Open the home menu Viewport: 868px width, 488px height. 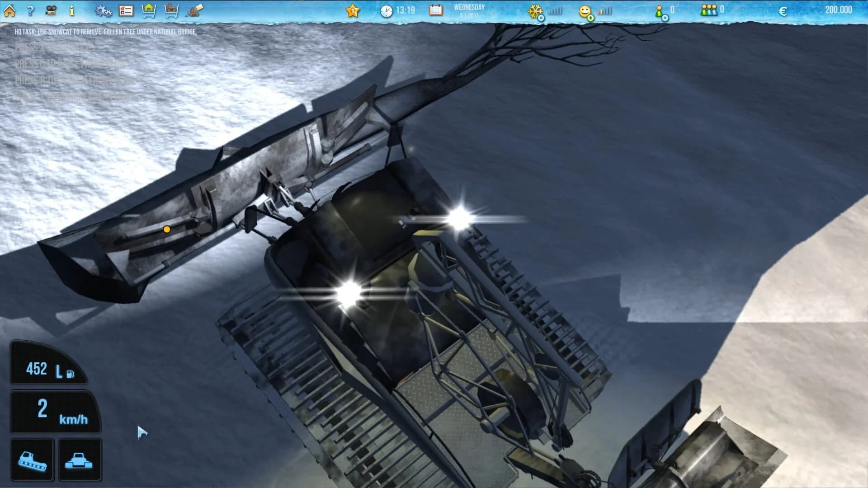(x=9, y=10)
